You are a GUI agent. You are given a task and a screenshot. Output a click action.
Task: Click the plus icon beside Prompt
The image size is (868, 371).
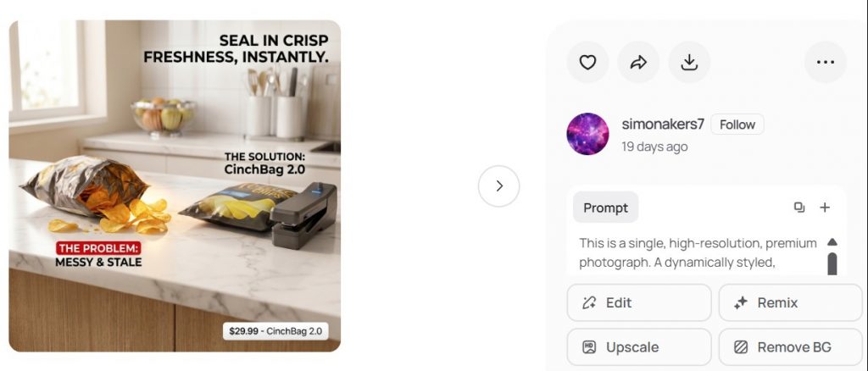click(825, 208)
